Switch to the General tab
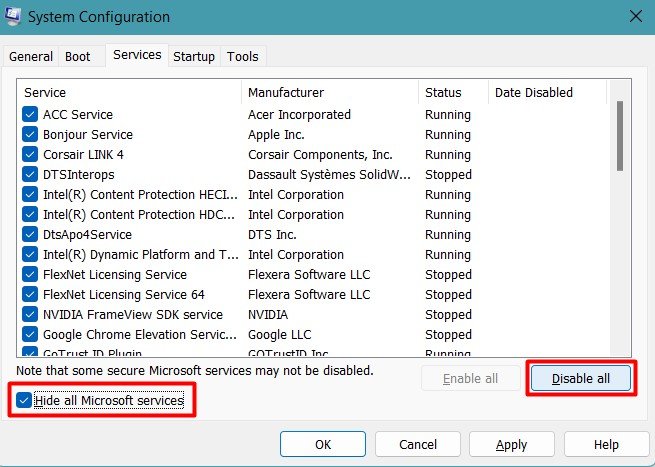Viewport: 655px width, 467px height. pyautogui.click(x=31, y=56)
